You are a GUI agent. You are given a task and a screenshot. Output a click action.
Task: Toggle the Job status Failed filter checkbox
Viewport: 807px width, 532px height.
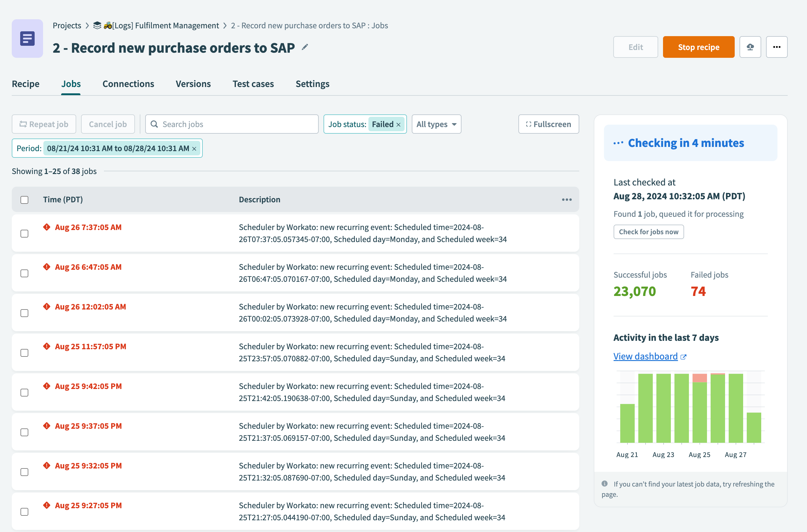pos(399,124)
